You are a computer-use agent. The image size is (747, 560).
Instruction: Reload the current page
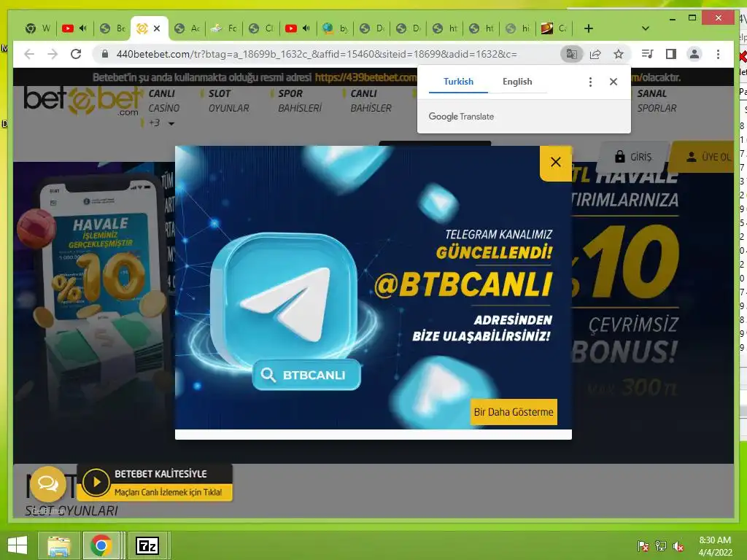76,54
